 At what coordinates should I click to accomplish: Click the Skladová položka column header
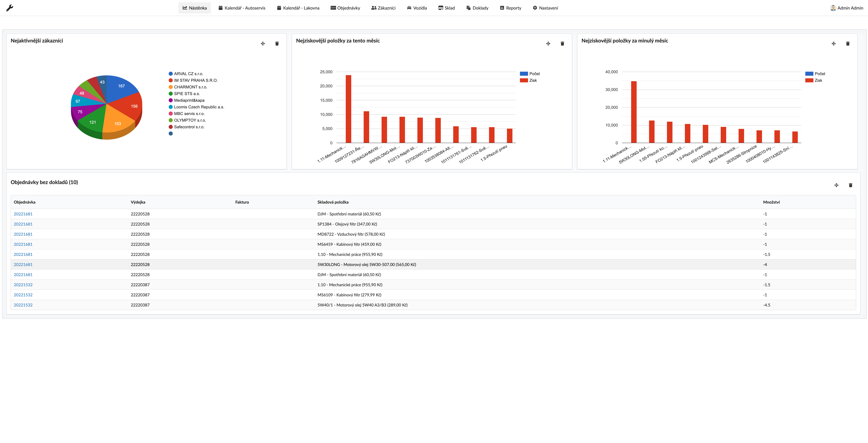(333, 202)
